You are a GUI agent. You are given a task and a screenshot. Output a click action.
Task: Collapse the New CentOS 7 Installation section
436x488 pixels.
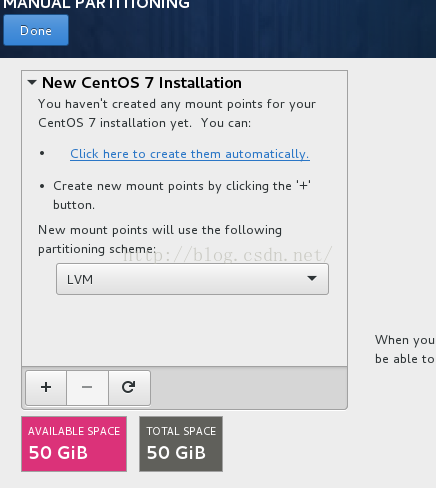[32, 82]
